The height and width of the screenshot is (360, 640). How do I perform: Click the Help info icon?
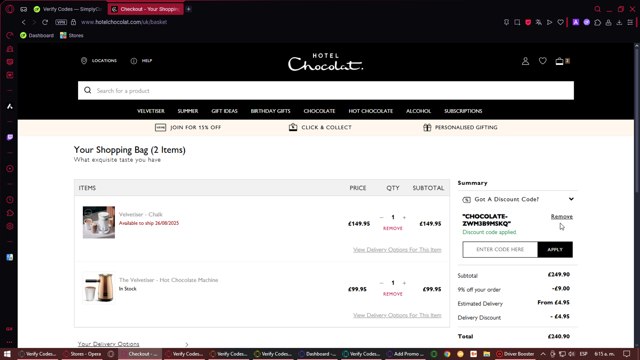click(133, 61)
